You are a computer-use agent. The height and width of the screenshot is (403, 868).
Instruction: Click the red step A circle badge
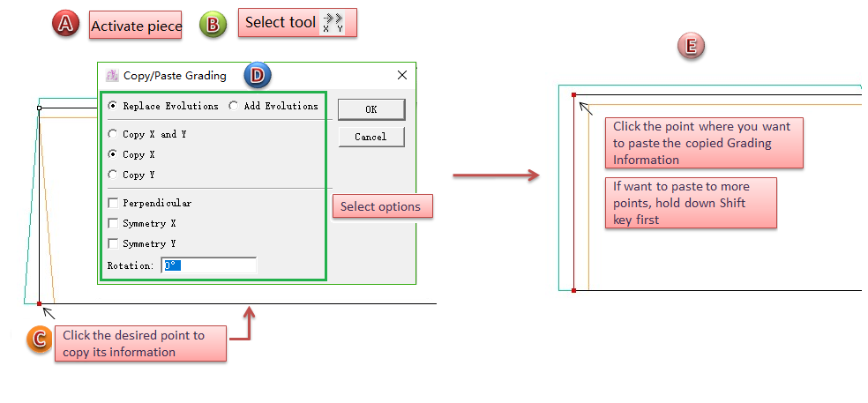click(x=66, y=24)
